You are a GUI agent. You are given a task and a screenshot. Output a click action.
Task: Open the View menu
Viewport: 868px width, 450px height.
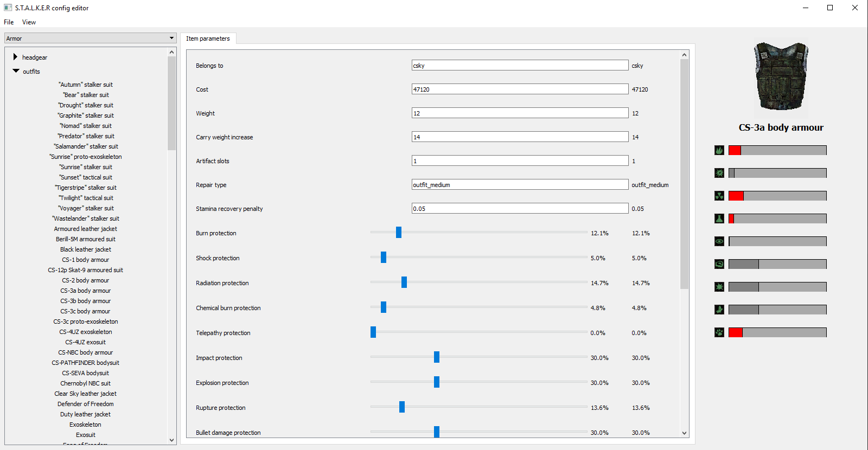[x=29, y=22]
